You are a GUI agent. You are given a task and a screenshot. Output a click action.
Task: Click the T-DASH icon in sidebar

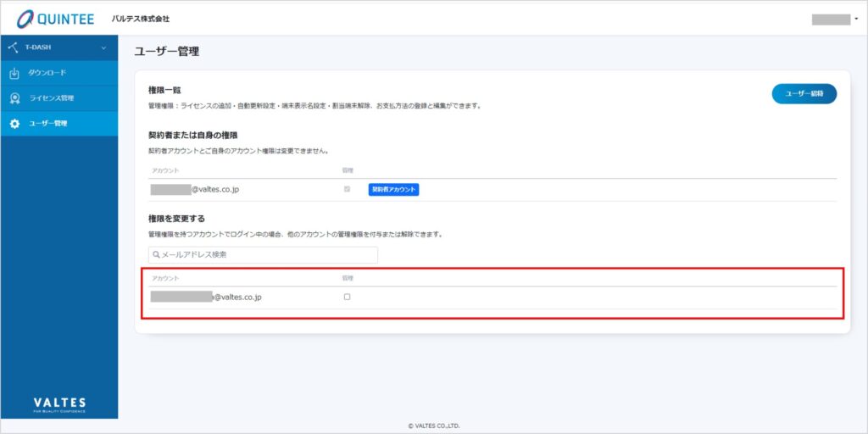[x=14, y=47]
